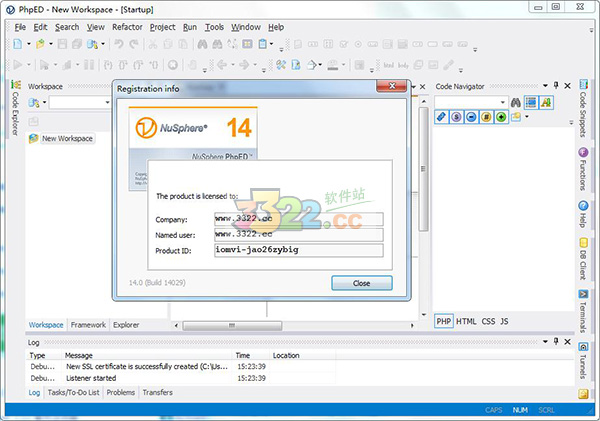600x421 pixels.
Task: Click binoculars search icon in Code Navigator
Action: click(515, 102)
